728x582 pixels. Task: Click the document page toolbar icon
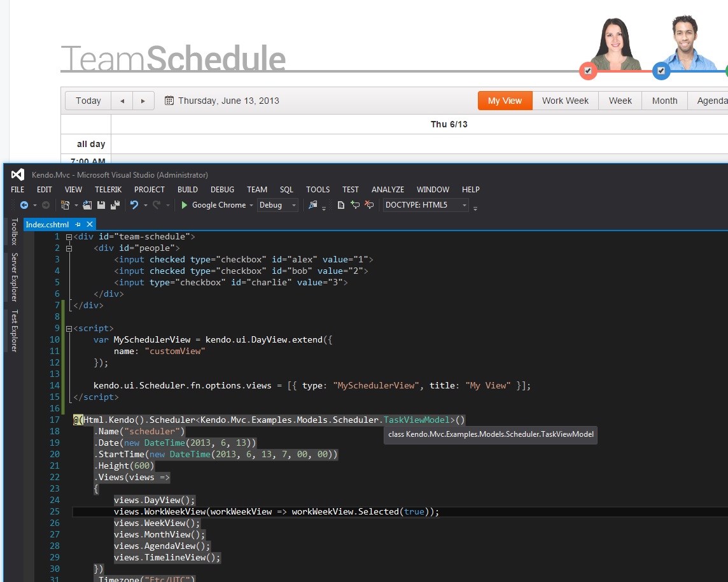[341, 205]
